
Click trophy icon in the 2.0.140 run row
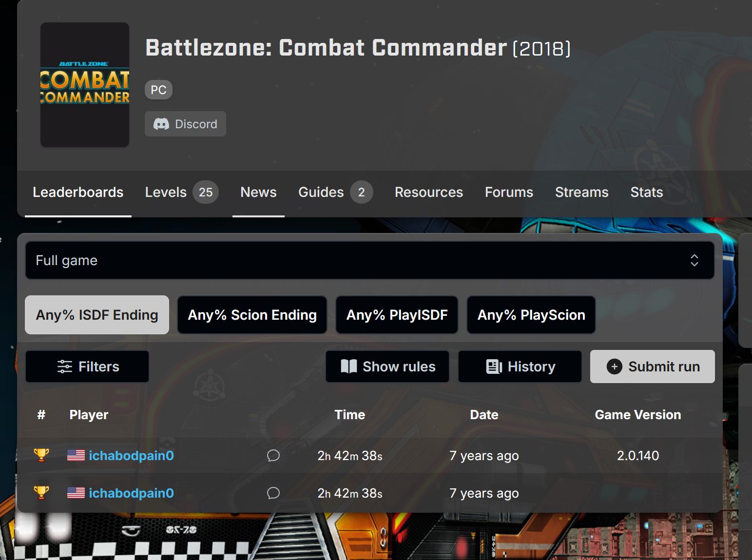(x=41, y=455)
